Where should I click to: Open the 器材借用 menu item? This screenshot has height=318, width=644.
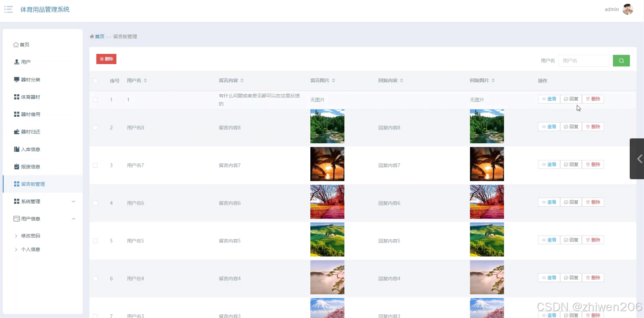[x=42, y=114]
